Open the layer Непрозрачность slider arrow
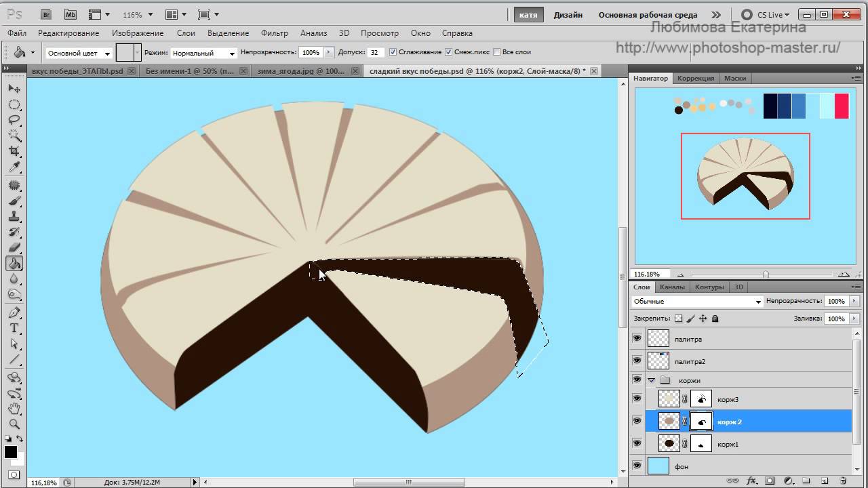This screenshot has width=868, height=488. [x=853, y=302]
